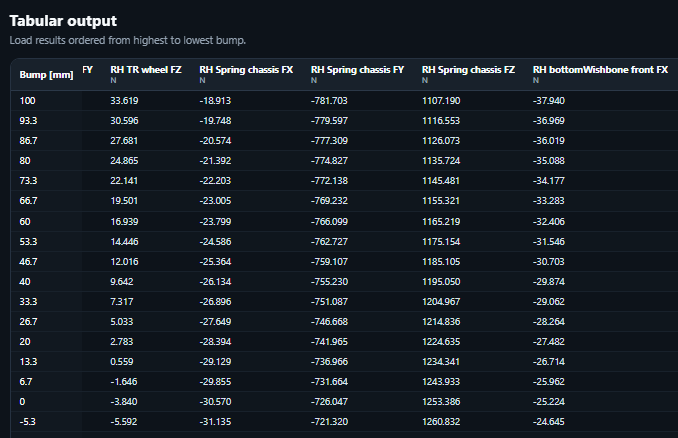Select the 80 bump row label

[x=25, y=161]
